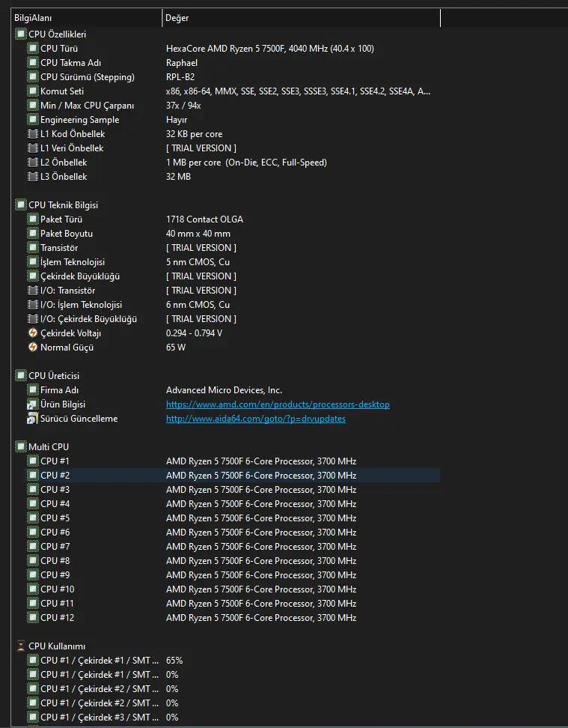Select the CPU #8 row label
Screen dimensions: 568x728
[x=55, y=560]
